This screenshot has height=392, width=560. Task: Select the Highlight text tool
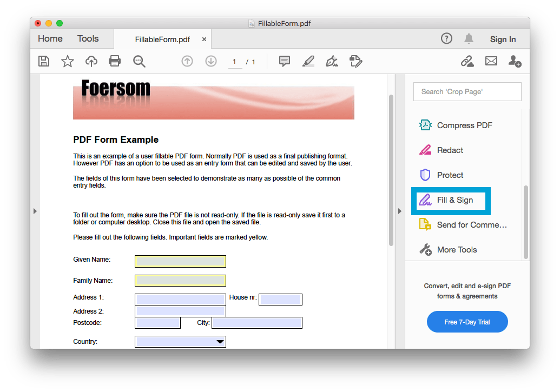point(308,61)
